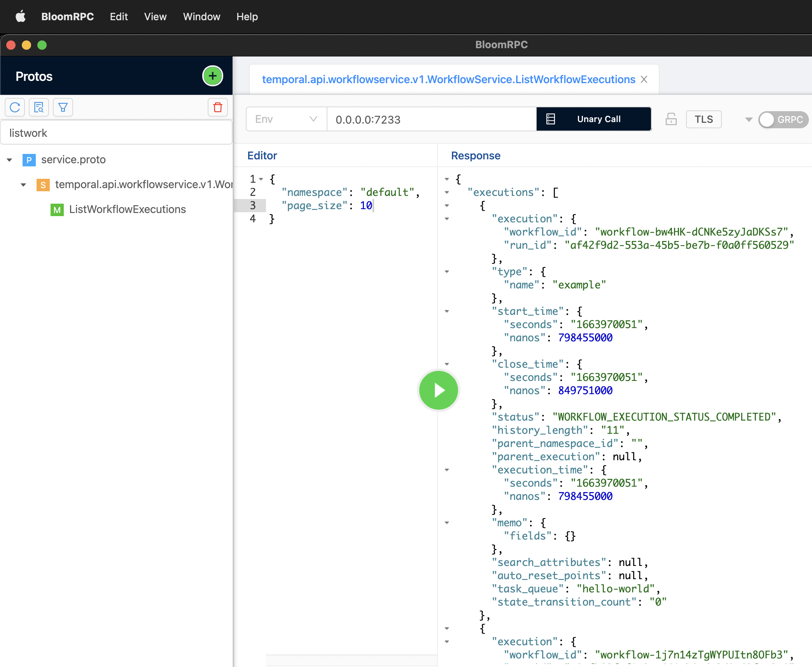Click the reload protos refresh icon
Screen dimensions: 812x667
coord(15,107)
